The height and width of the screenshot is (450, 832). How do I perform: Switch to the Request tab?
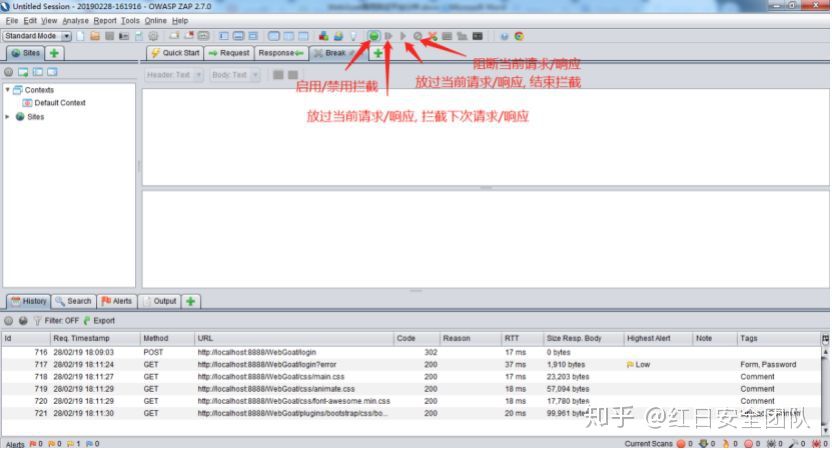229,53
